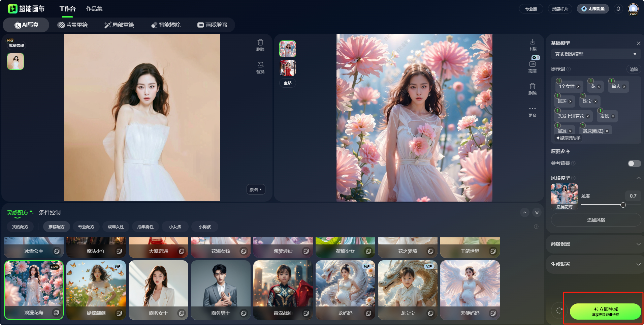Open the notification bell
644x325 pixels.
click(618, 9)
